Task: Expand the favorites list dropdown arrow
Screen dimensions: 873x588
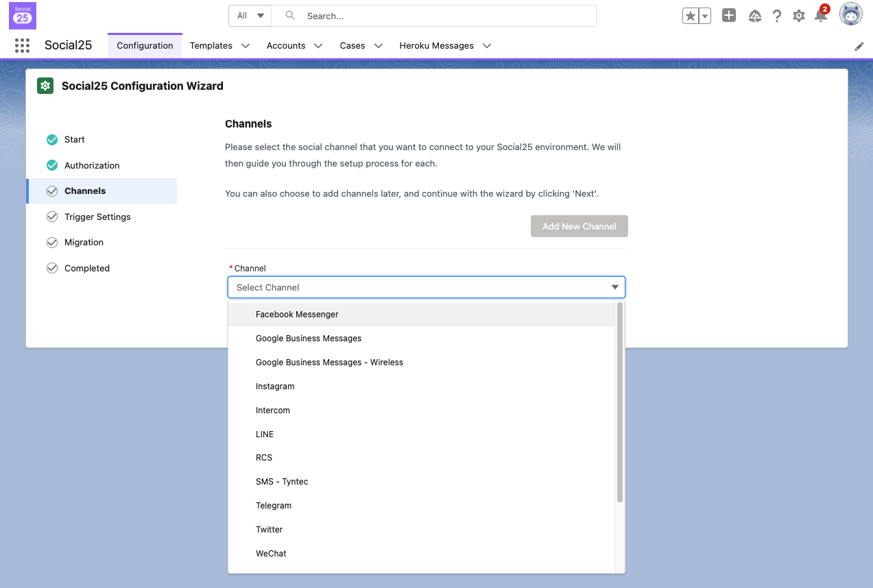Action: pyautogui.click(x=704, y=16)
